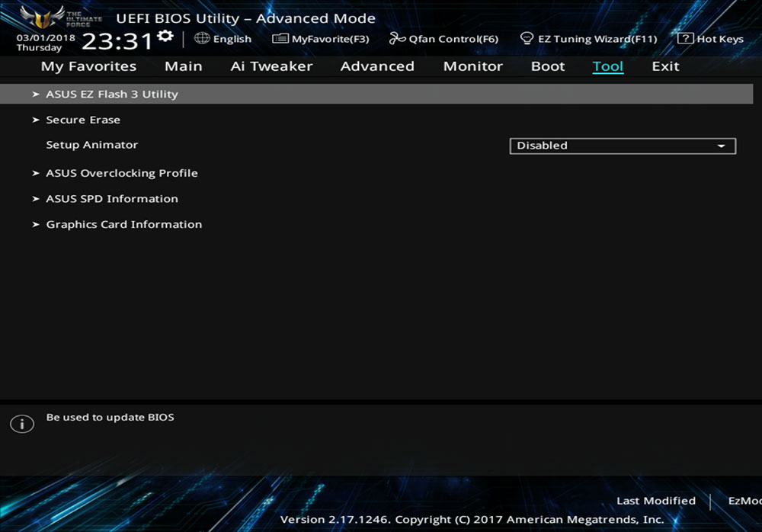
Task: Switch to the My Favorites tab
Action: [x=88, y=66]
